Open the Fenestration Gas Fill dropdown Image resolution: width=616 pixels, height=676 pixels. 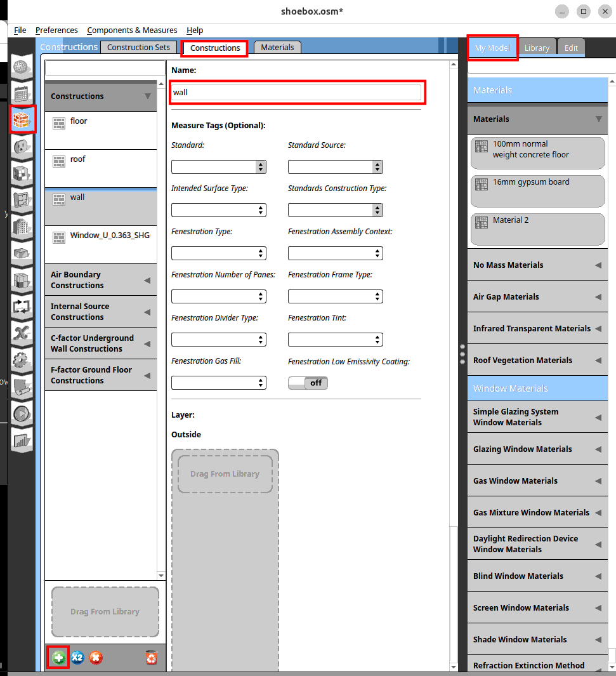pos(218,383)
